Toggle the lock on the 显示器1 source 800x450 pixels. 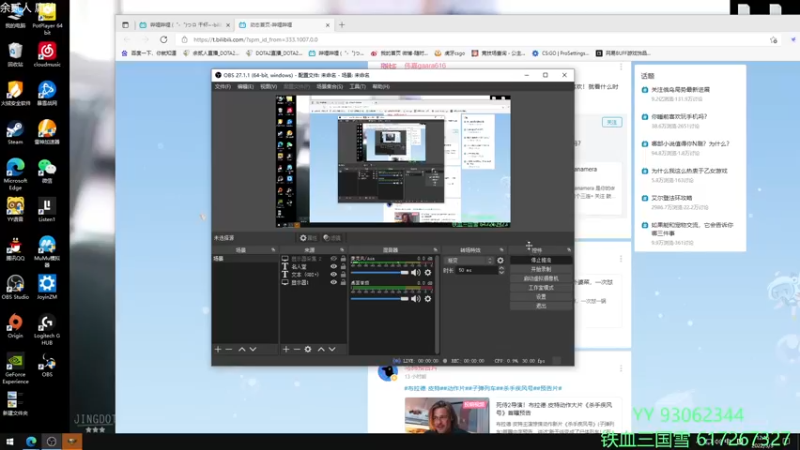[x=343, y=282]
